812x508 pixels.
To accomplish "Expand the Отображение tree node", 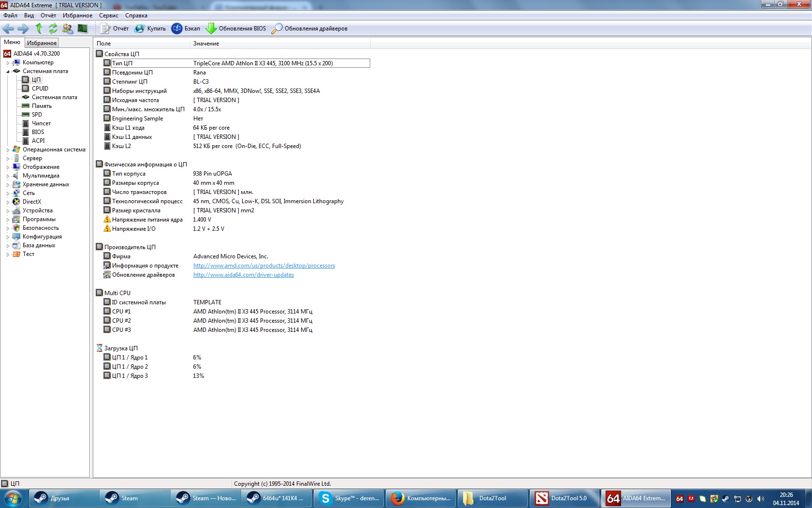I will point(8,167).
